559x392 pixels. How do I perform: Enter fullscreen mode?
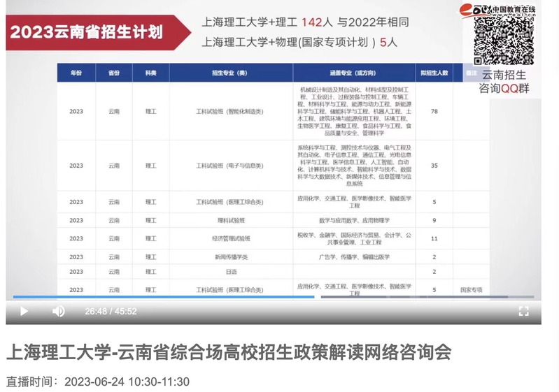coord(523,311)
